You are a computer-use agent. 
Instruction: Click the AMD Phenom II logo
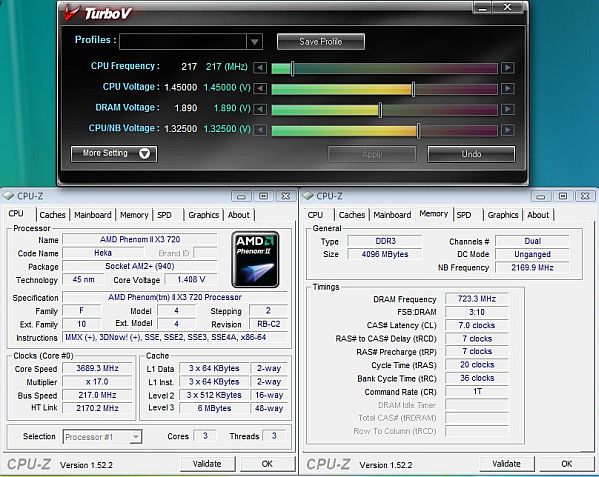coord(255,259)
